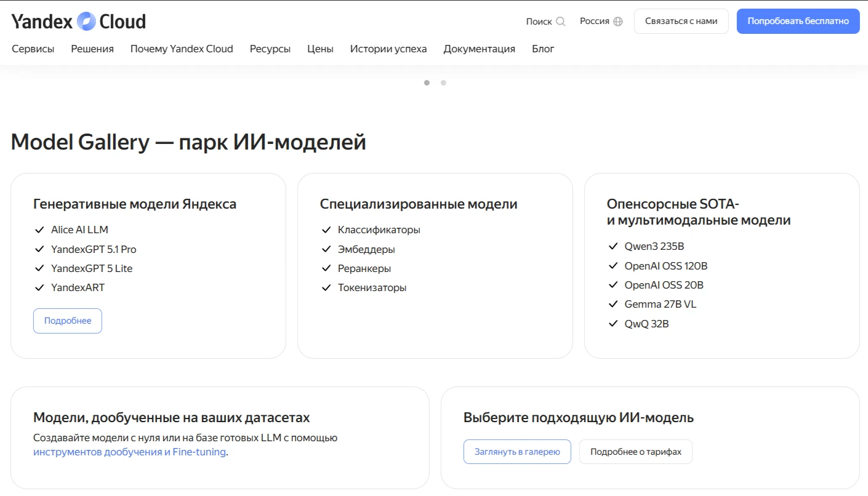Select the first carousel dot

[427, 82]
